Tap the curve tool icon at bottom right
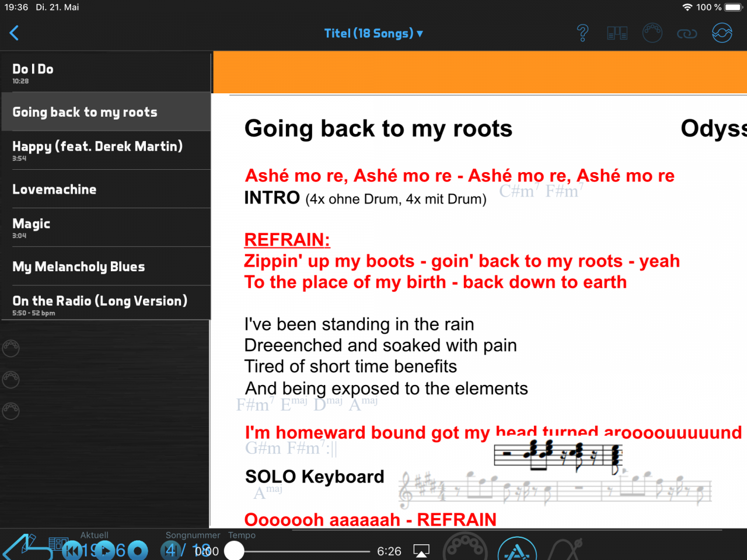747x560 pixels. [x=566, y=549]
